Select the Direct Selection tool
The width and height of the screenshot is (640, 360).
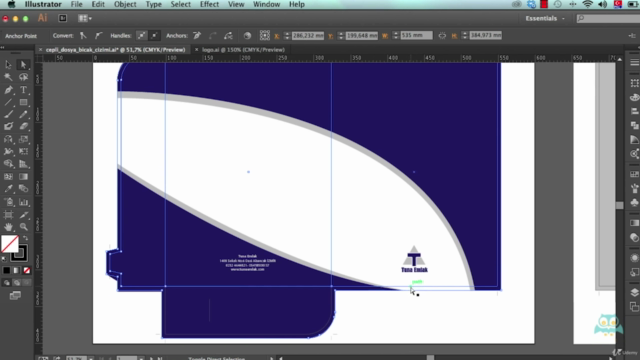point(23,64)
